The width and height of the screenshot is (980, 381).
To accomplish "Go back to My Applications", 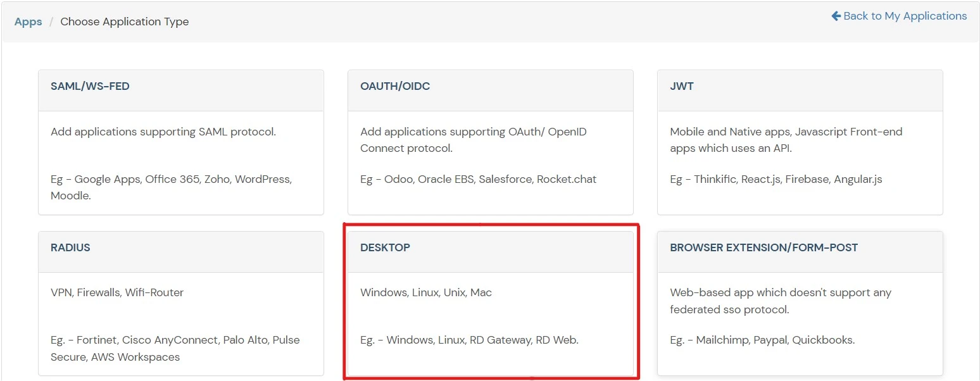I will [899, 16].
